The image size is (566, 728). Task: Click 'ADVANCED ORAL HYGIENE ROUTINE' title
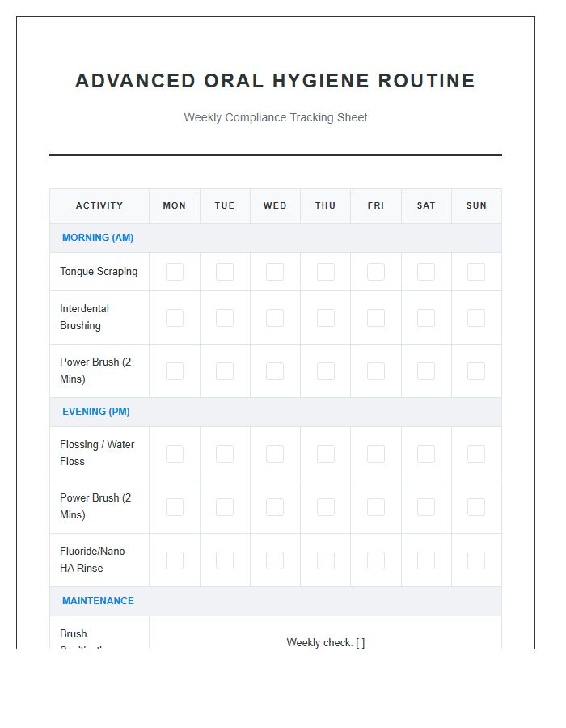pyautogui.click(x=276, y=81)
